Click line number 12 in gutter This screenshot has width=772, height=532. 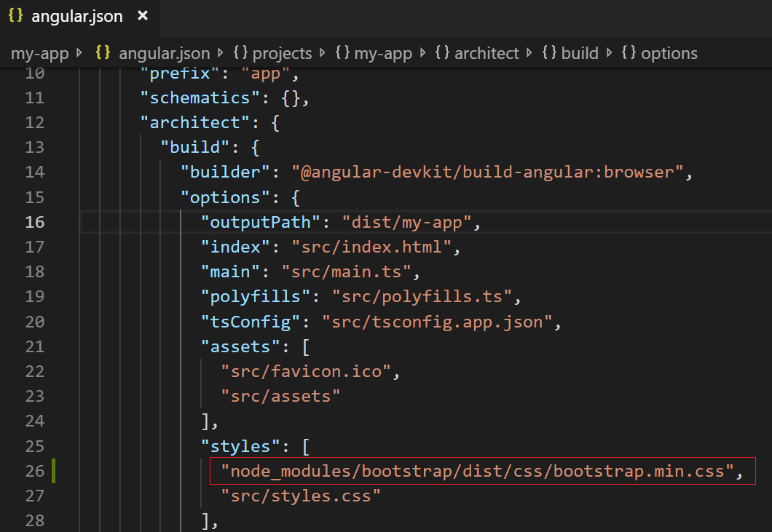pos(34,122)
